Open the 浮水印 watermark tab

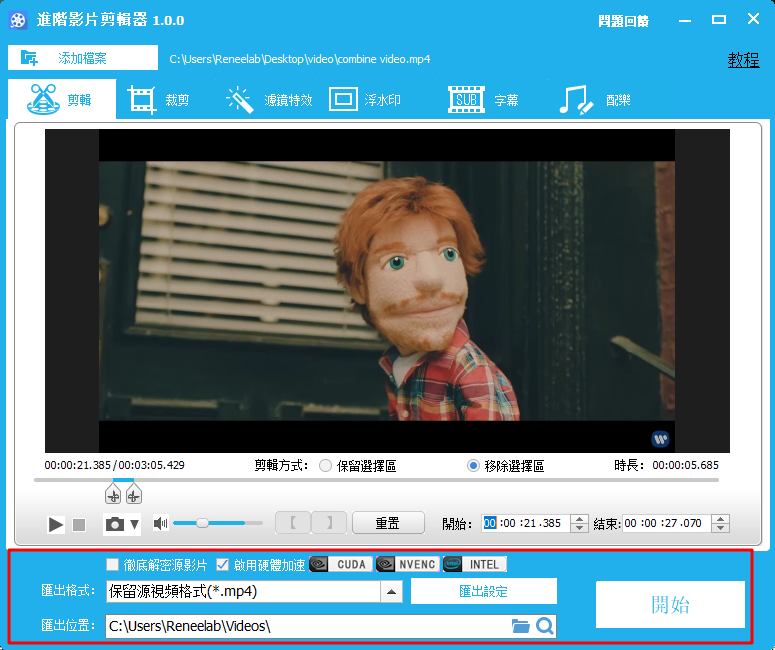point(365,100)
